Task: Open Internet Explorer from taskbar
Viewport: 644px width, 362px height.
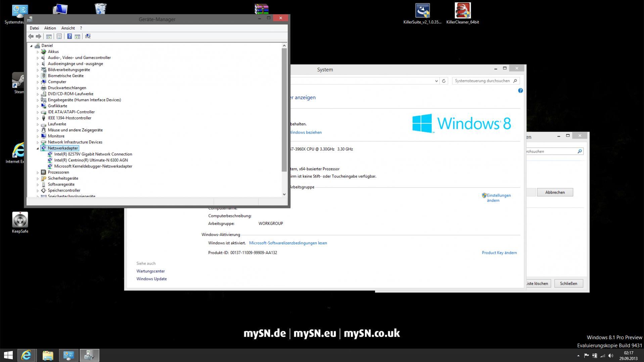Action: point(27,355)
